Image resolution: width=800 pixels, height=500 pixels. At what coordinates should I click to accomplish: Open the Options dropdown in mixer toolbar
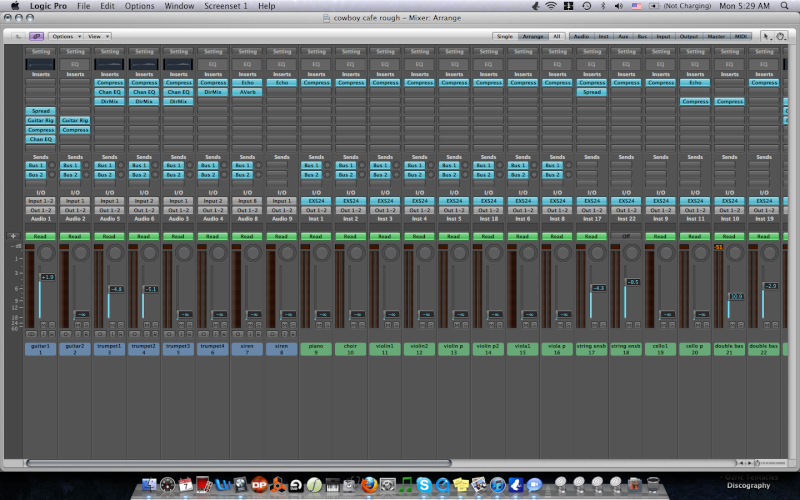(x=66, y=36)
